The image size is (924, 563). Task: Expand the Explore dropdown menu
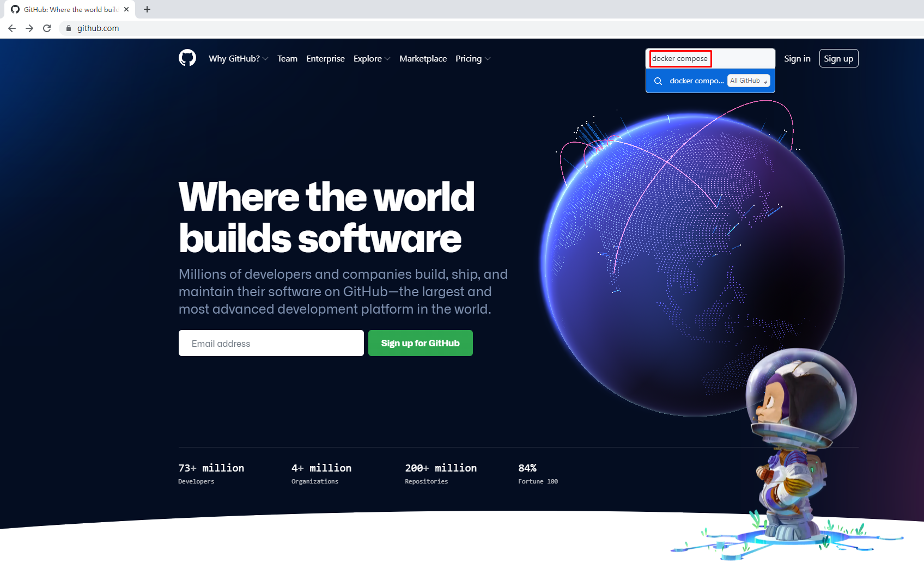click(372, 58)
